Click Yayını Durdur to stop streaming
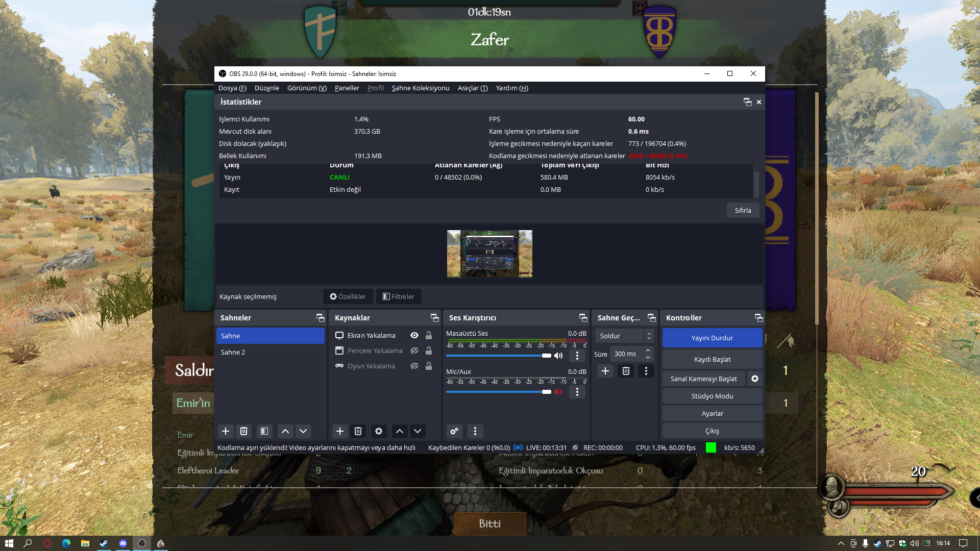This screenshot has width=980, height=551. click(712, 338)
